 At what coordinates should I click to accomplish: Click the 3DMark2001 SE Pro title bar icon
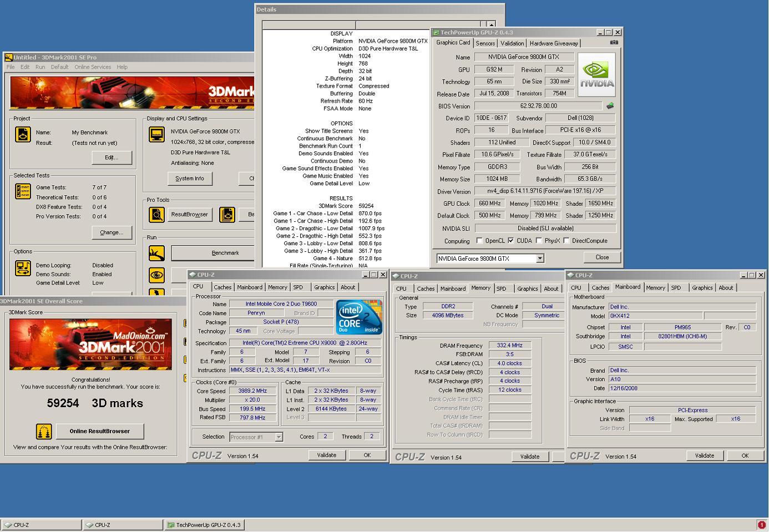tap(9, 57)
